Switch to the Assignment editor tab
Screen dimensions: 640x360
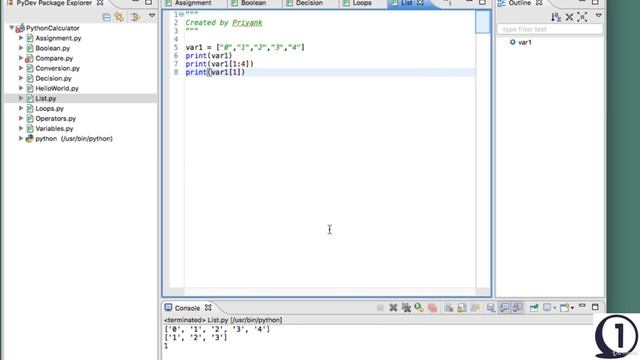click(x=193, y=3)
